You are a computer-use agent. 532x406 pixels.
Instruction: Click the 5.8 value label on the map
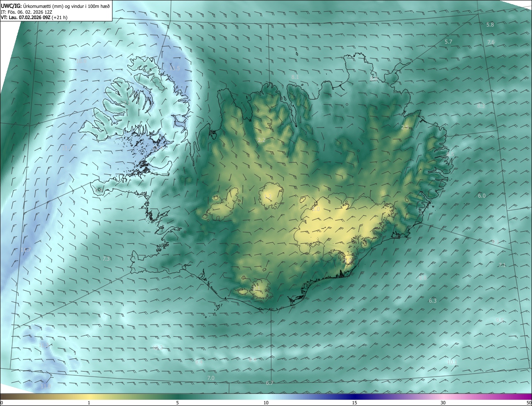point(490,25)
